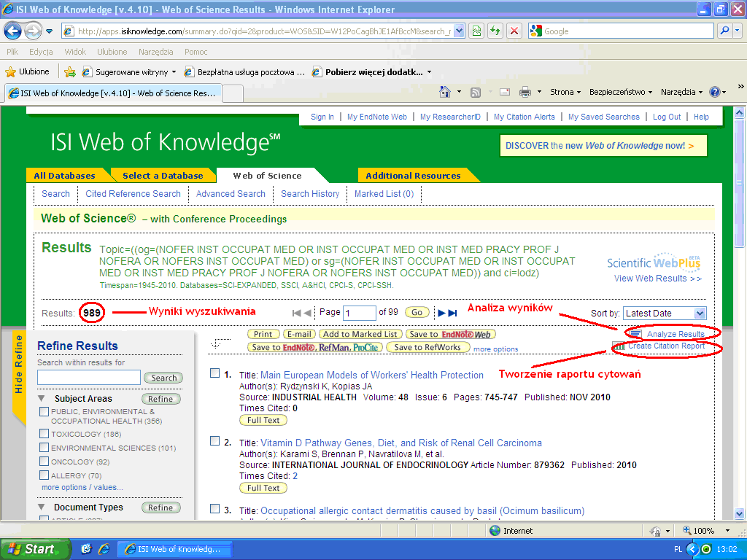Image resolution: width=747 pixels, height=560 pixels.
Task: Click the Search within results text field
Action: tap(88, 377)
